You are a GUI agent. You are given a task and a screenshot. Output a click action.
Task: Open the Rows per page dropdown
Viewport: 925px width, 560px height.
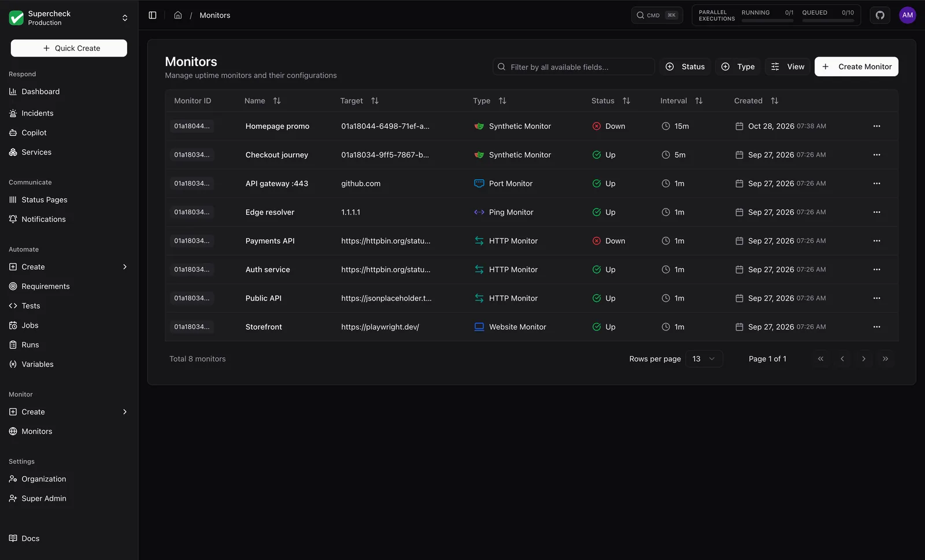point(704,359)
